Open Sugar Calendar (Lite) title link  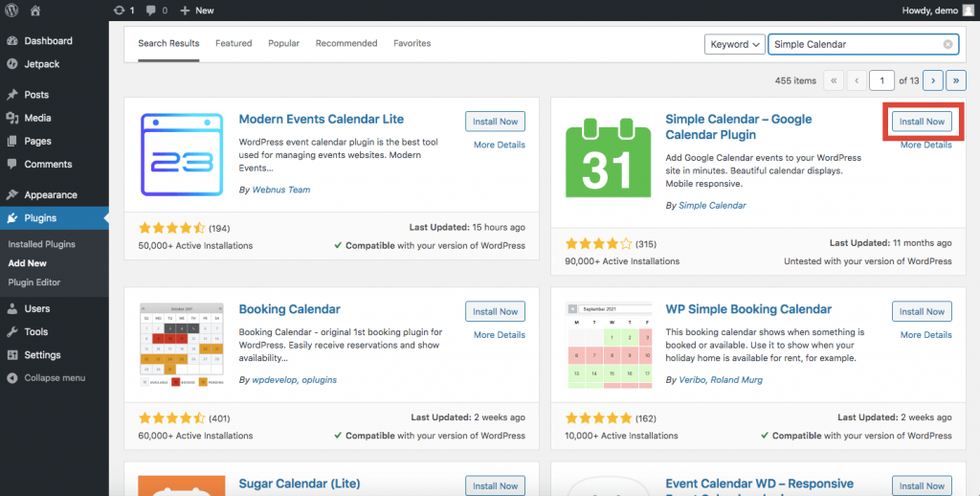tap(300, 484)
